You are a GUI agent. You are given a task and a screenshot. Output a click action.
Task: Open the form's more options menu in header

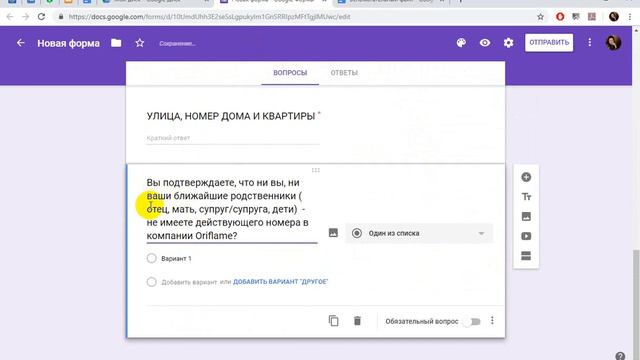click(589, 42)
